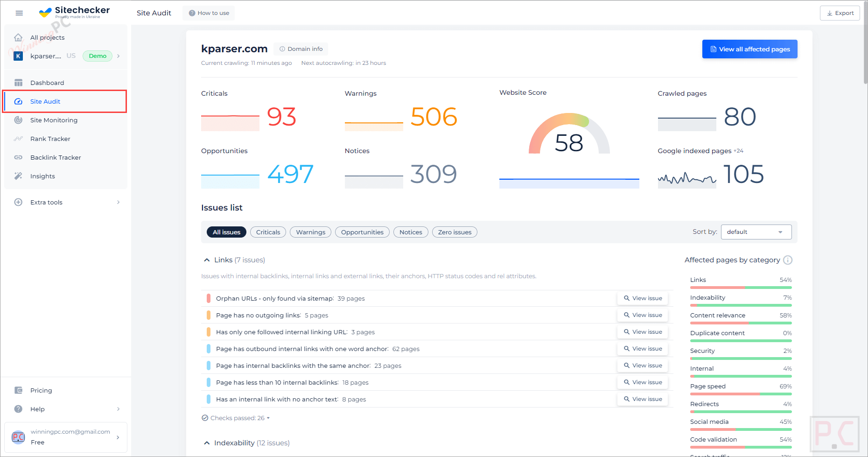Click the Affected pages by category info icon
Screen dimensions: 868x457
pos(788,260)
